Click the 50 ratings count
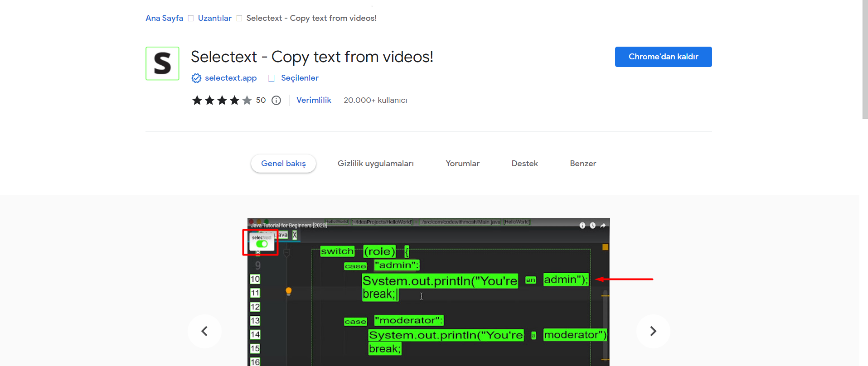Image resolution: width=868 pixels, height=366 pixels. coord(261,100)
